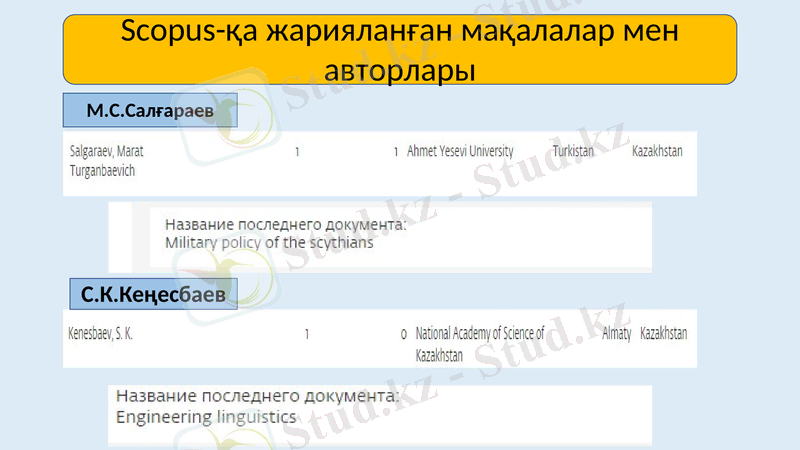
Task: Click the Almaty city cell
Action: click(x=616, y=334)
